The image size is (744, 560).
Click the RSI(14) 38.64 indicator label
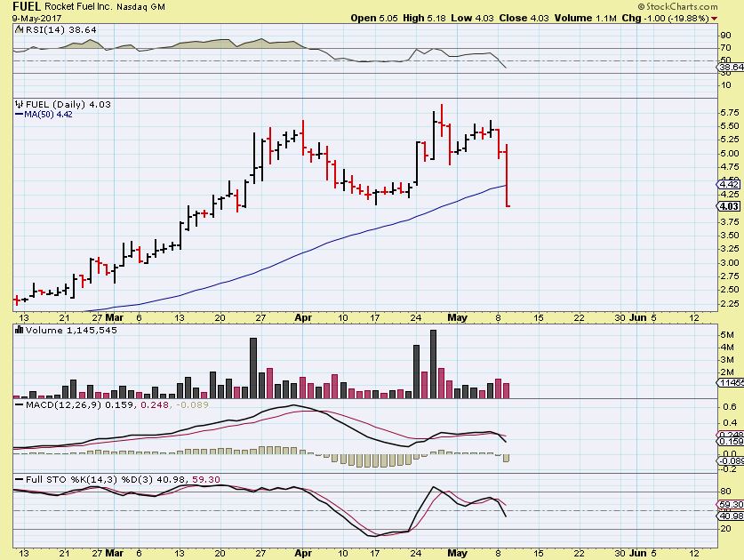60,29
